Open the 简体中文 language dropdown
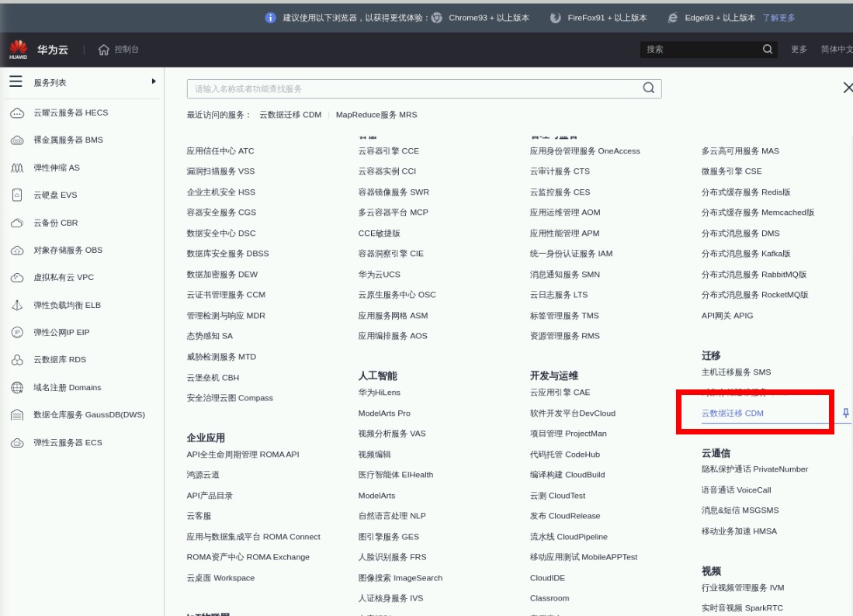This screenshot has height=616, width=853. coord(836,50)
